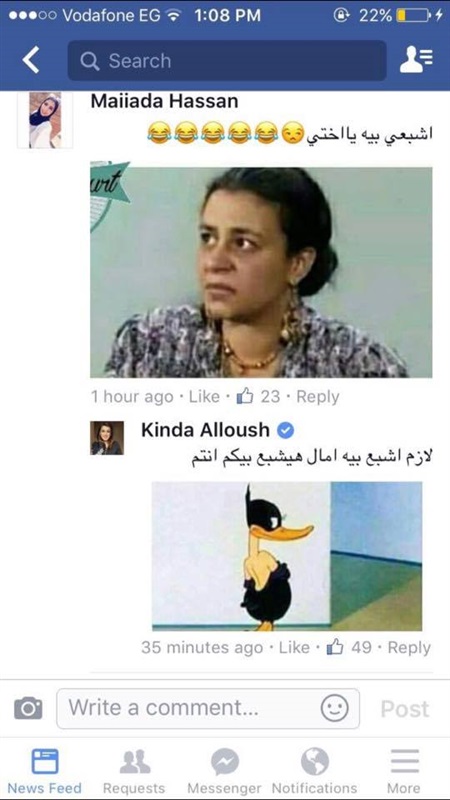
Task: Tap the back arrow icon
Action: (x=31, y=61)
